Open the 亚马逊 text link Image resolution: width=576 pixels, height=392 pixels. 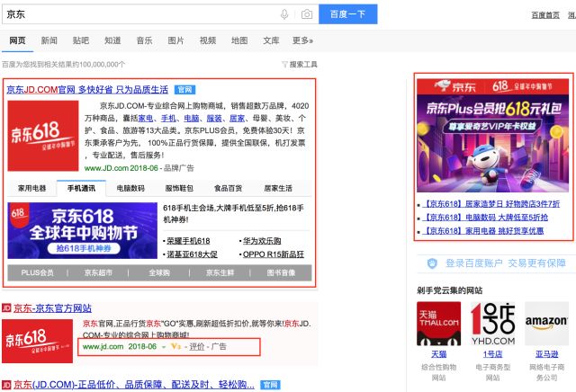[546, 354]
